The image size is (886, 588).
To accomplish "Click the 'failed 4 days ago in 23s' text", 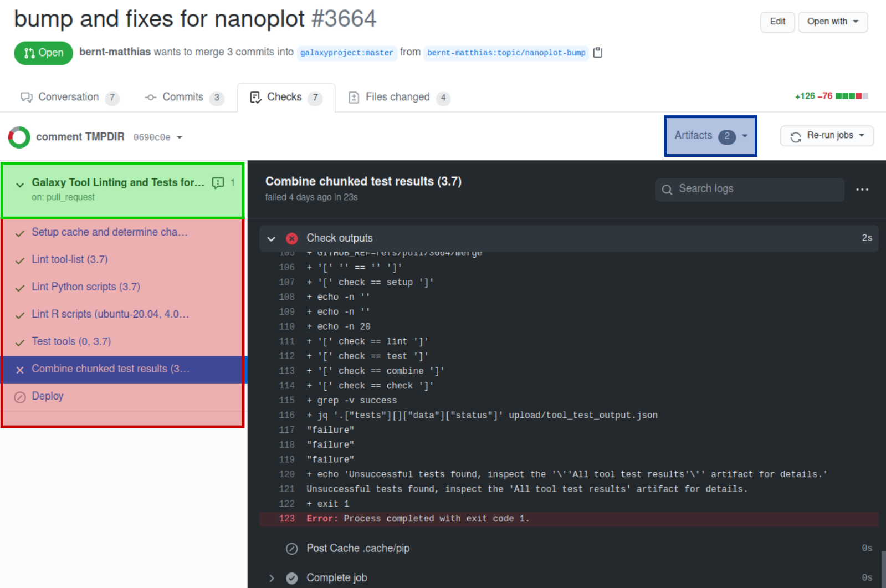I will click(311, 197).
